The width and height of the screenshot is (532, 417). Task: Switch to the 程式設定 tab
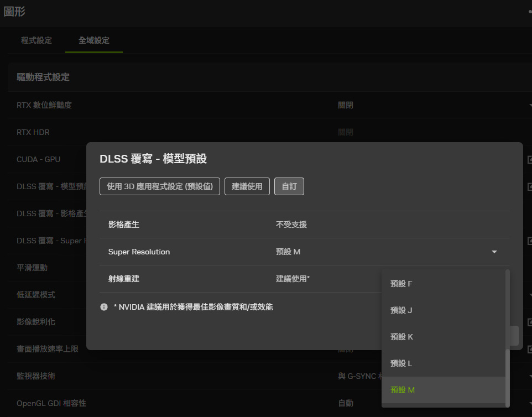coord(36,40)
